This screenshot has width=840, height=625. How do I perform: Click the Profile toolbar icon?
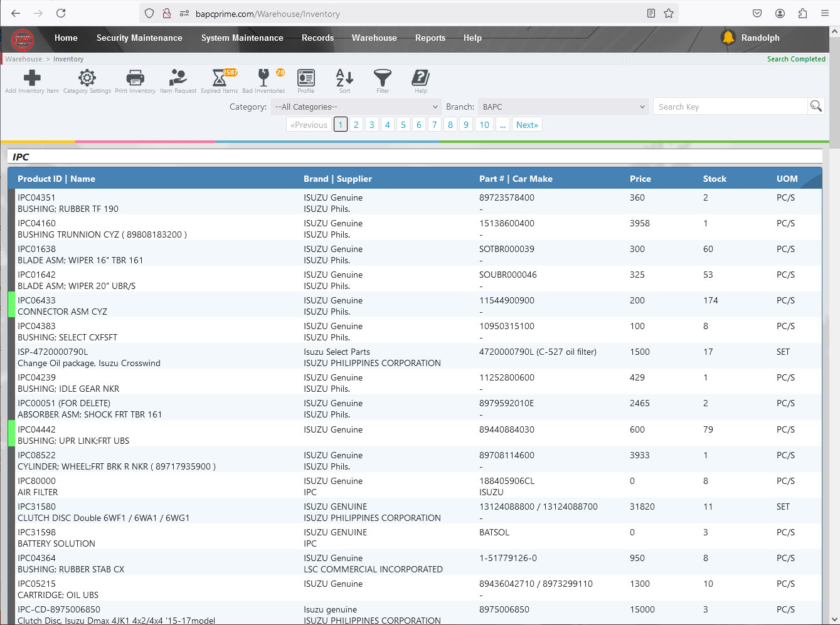pyautogui.click(x=306, y=78)
